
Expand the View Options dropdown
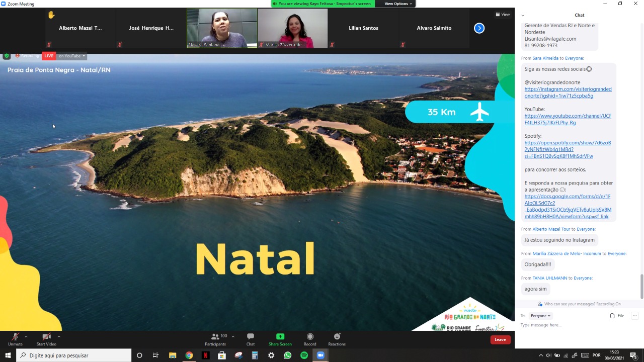(398, 4)
